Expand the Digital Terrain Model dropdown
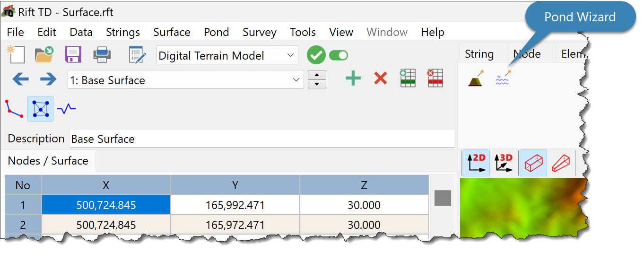 tap(227, 55)
